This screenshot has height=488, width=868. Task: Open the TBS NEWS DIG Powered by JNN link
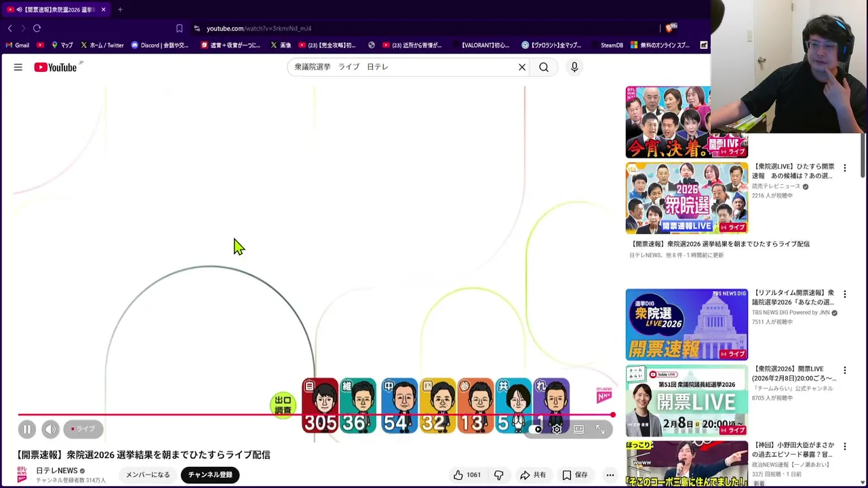tap(791, 312)
